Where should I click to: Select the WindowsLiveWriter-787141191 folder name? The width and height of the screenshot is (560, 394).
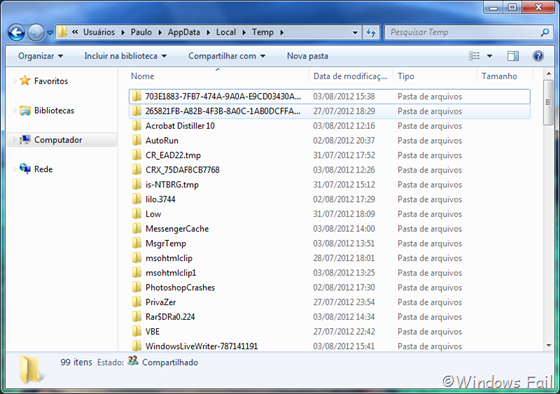pyautogui.click(x=201, y=346)
